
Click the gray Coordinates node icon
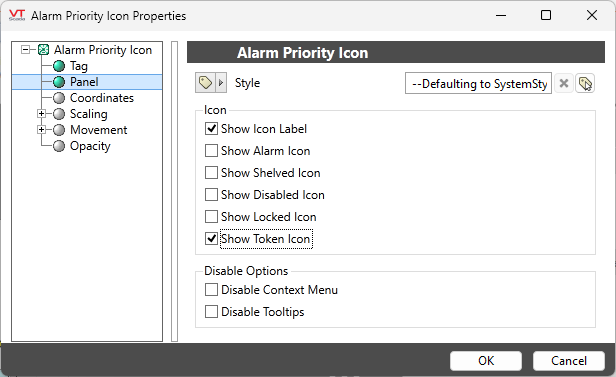[x=59, y=98]
